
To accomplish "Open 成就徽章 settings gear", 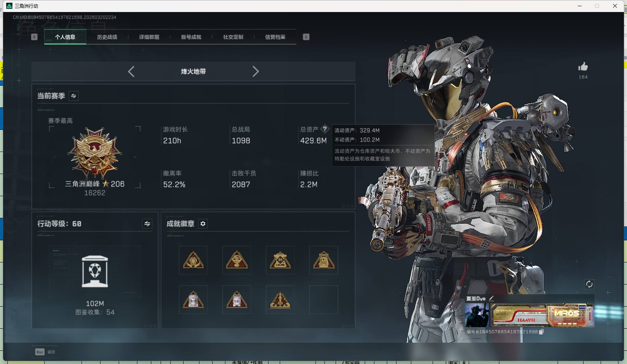I will [203, 224].
